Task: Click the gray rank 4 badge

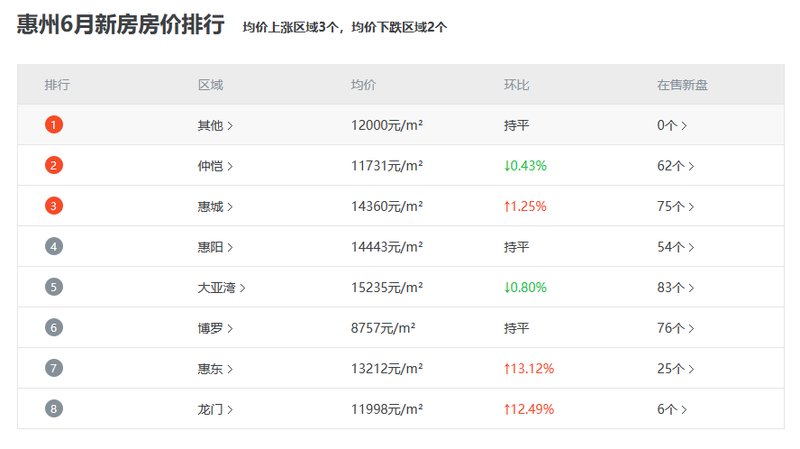Action: 54,247
